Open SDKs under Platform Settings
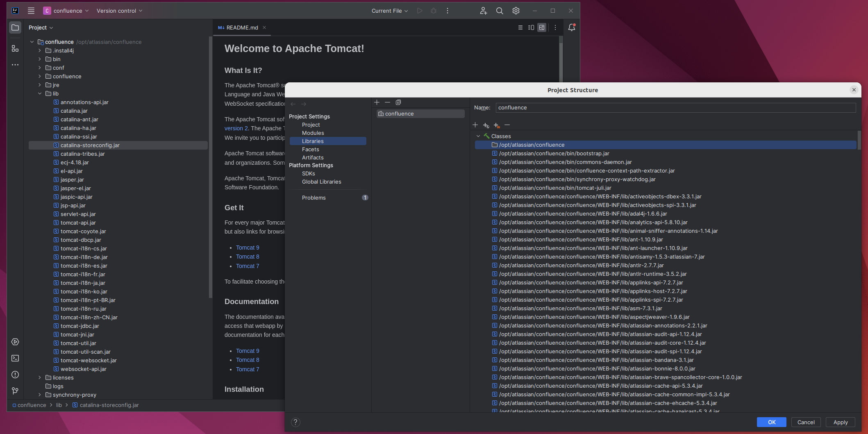The width and height of the screenshot is (868, 434). (308, 173)
